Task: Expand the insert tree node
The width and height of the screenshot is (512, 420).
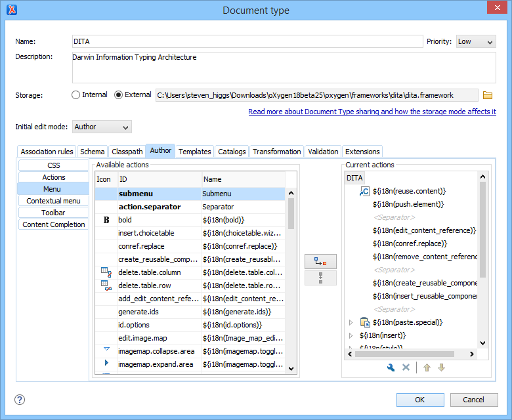Action: (x=351, y=335)
